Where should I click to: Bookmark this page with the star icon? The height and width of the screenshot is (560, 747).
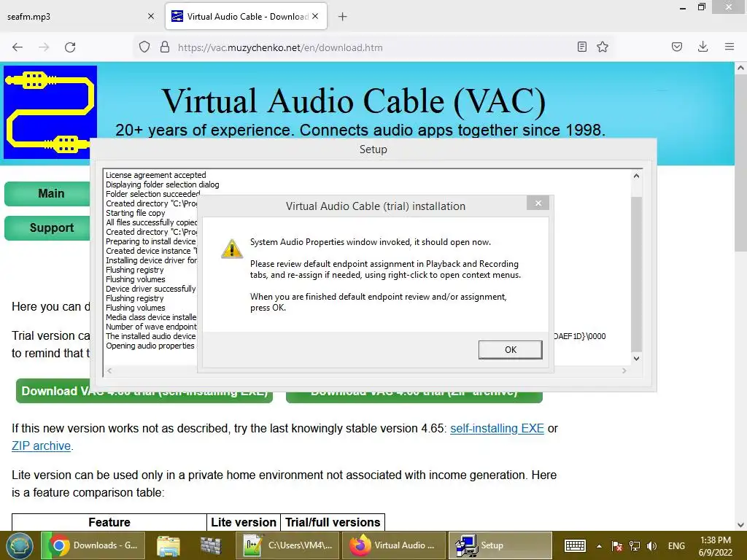pos(603,47)
